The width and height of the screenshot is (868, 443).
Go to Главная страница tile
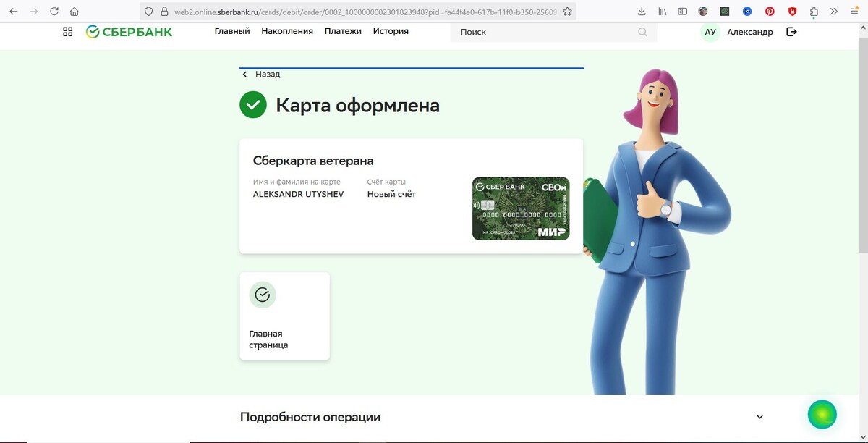coord(284,316)
